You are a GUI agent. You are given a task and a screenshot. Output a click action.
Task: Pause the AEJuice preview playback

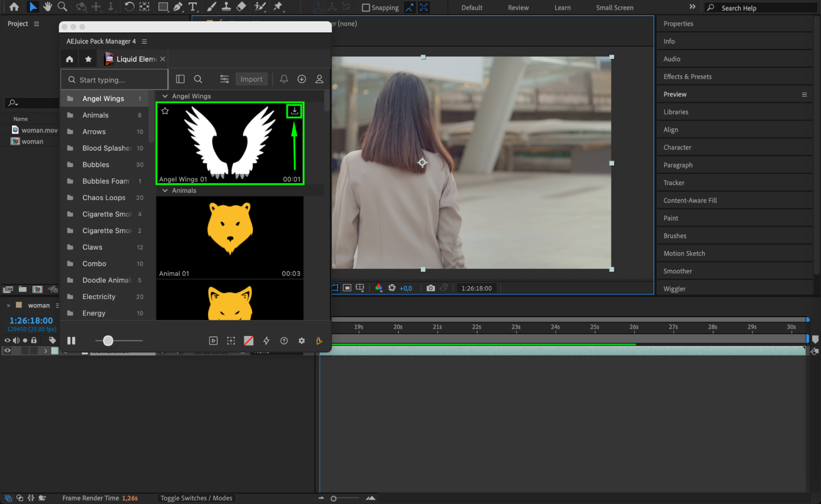click(x=71, y=341)
